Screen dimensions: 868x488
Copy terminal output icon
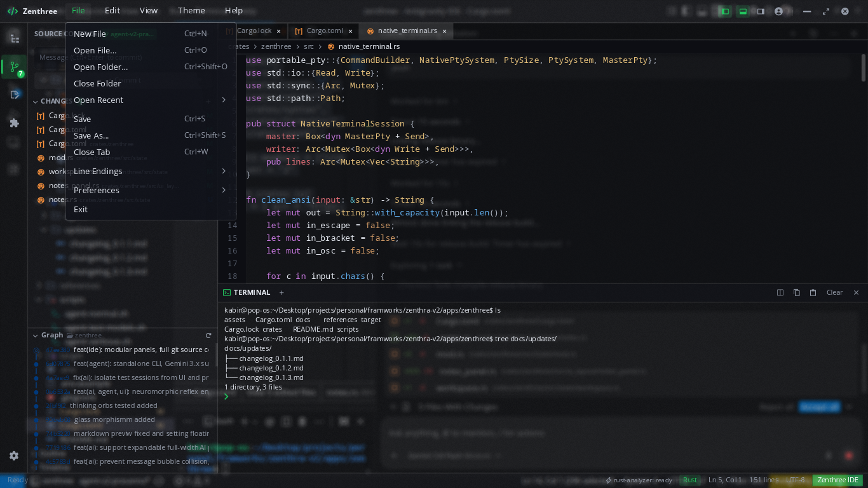(797, 293)
